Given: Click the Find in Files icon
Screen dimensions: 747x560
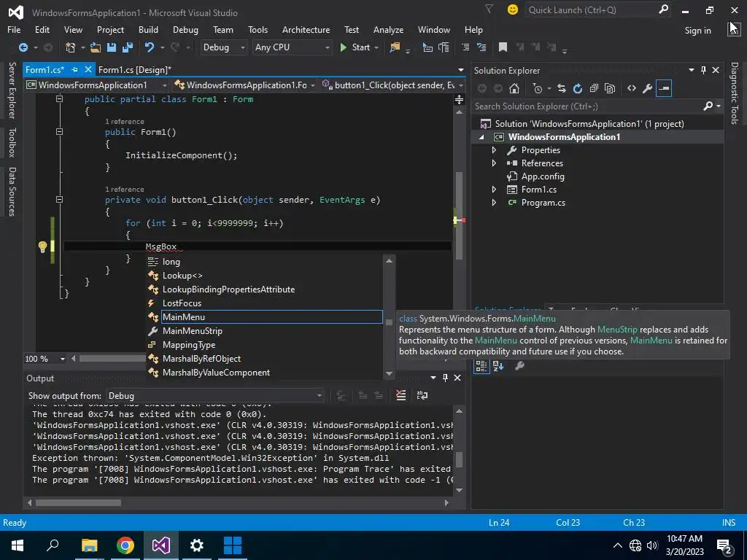Looking at the screenshot, I should pos(395,47).
